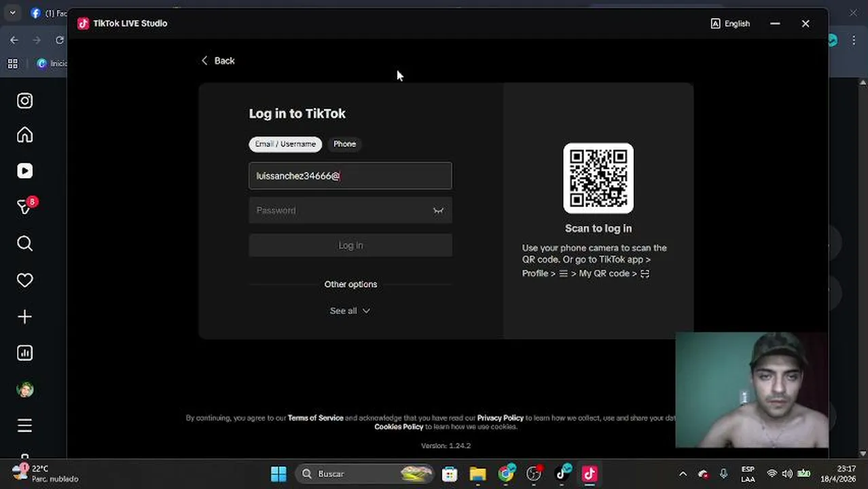Viewport: 868px width, 489px height.
Task: Open Instagram logo in browser sidebar
Action: (x=25, y=101)
